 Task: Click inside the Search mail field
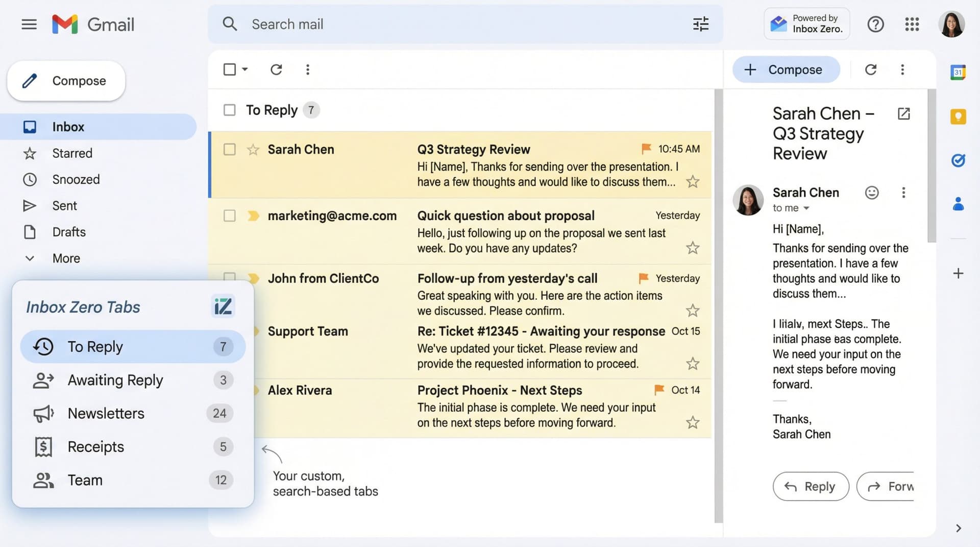(x=357, y=24)
